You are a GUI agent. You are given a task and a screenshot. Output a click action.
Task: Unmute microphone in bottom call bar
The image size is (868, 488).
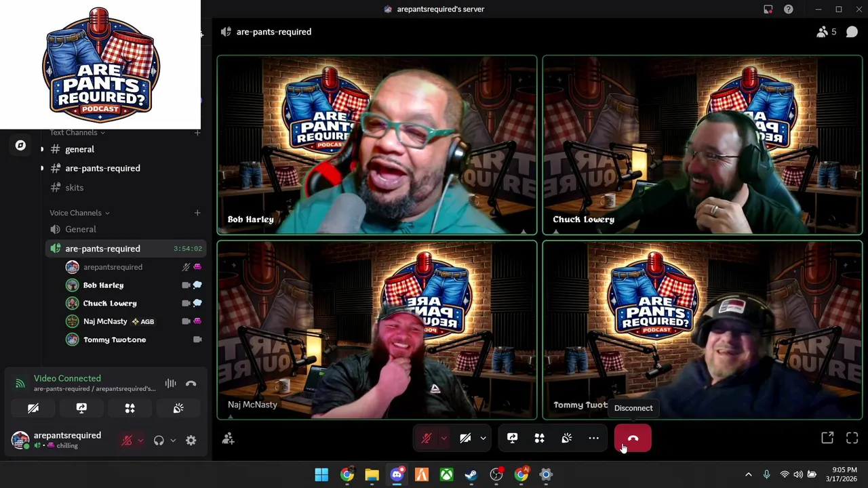coord(427,438)
